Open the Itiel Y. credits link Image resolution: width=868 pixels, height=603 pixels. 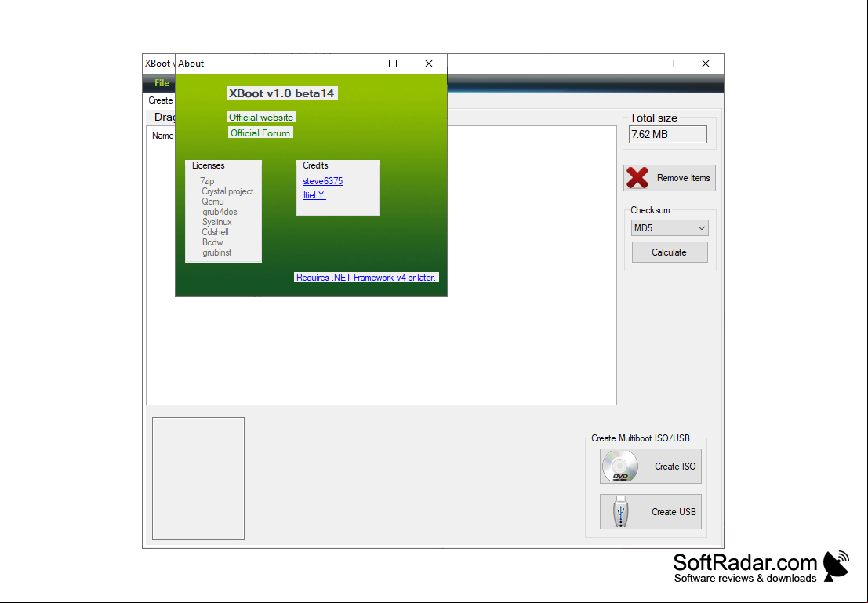[x=314, y=195]
